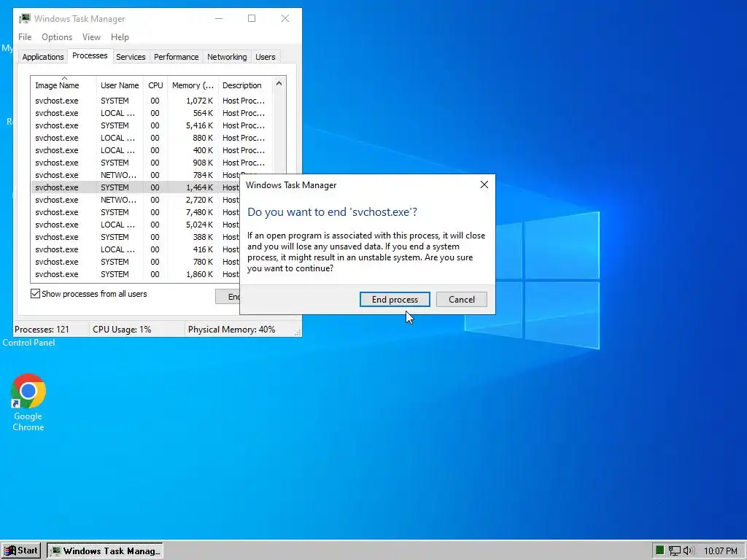This screenshot has width=747, height=560.
Task: Sort by the Image Name column
Action: (63, 85)
